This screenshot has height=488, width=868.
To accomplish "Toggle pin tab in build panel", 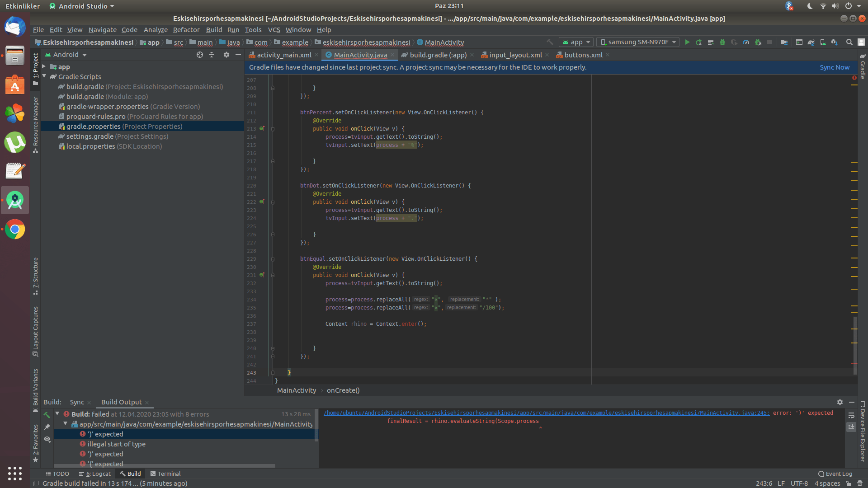I will point(47,427).
